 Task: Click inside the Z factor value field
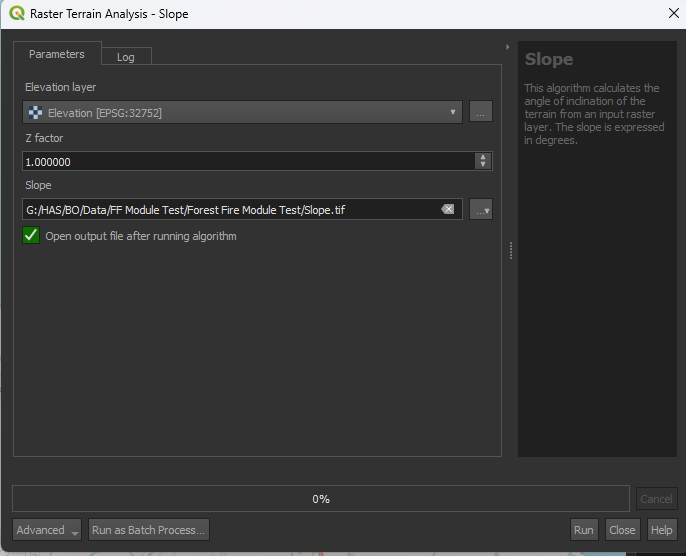(240, 161)
